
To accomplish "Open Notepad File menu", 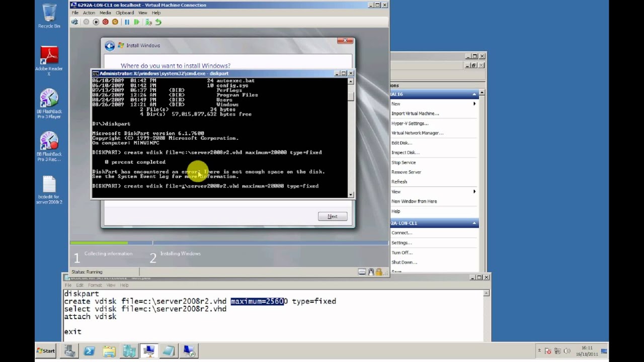I will coord(68,285).
